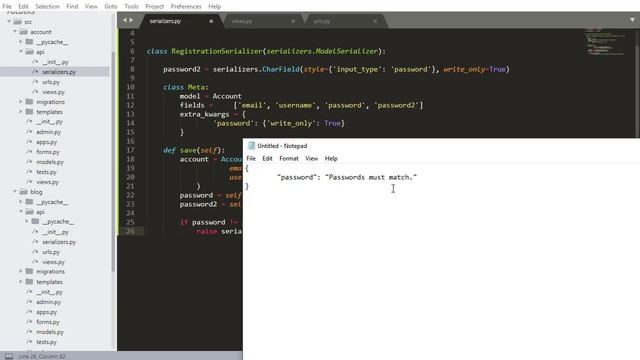Open models.py under account
Image resolution: width=640 pixels, height=360 pixels.
click(50, 162)
